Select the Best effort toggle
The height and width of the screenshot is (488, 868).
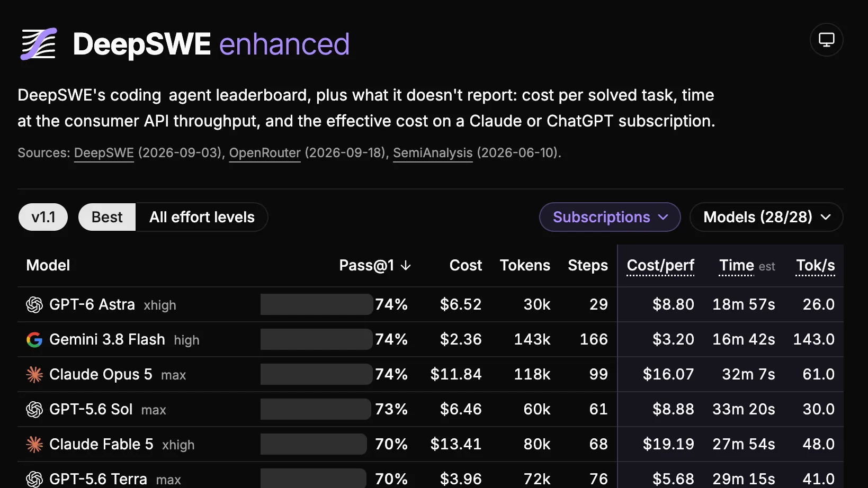tap(107, 217)
